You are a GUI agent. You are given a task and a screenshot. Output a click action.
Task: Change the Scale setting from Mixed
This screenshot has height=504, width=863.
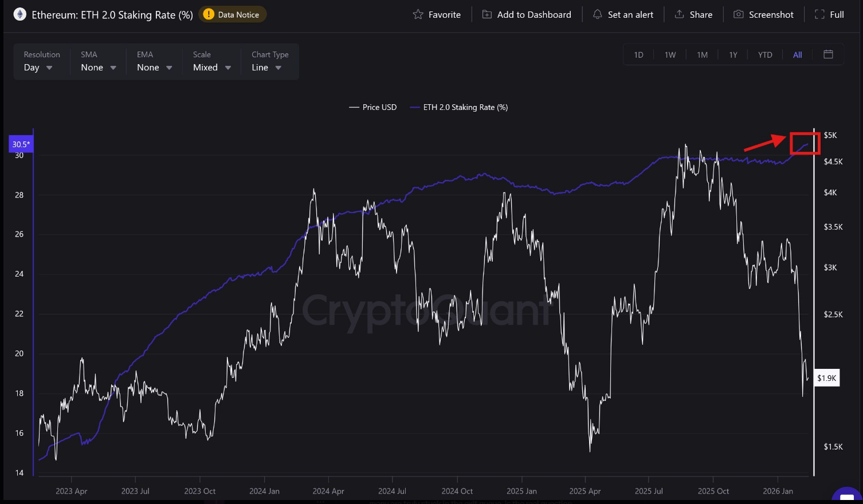pyautogui.click(x=211, y=67)
